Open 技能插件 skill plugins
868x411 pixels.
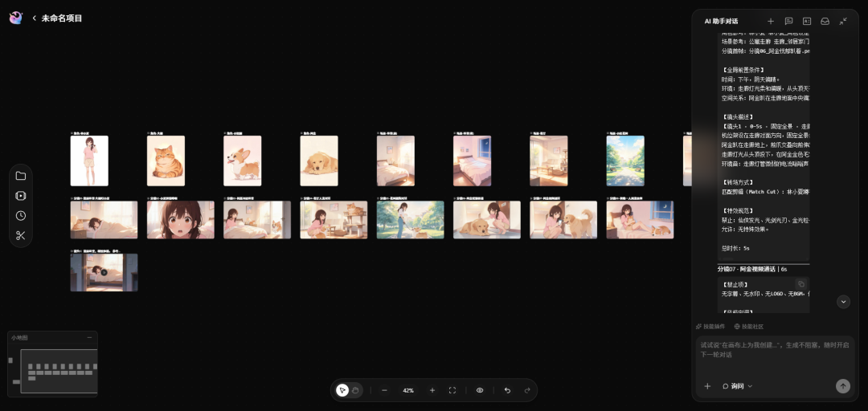[x=710, y=327]
